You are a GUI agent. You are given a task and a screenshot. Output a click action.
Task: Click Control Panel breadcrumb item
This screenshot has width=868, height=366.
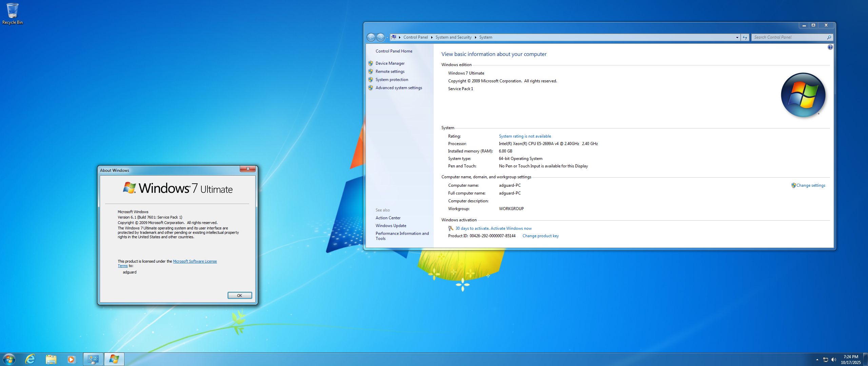click(x=415, y=37)
